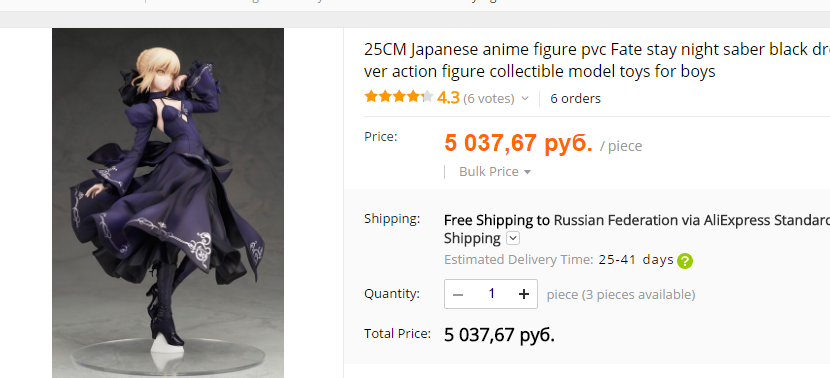The width and height of the screenshot is (830, 378).
Task: Click the quantity input field showing 1
Action: (x=491, y=294)
